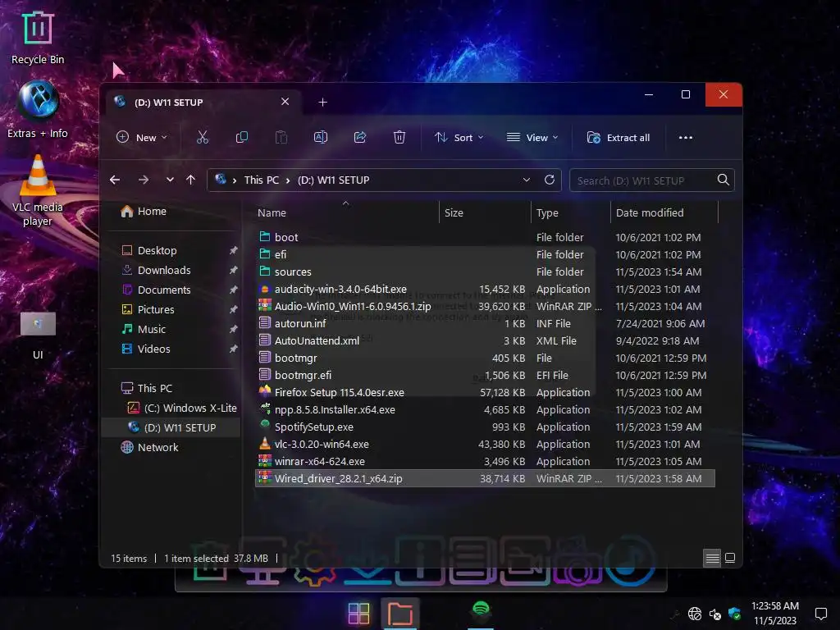This screenshot has height=630, width=840.
Task: Click the Rename icon in toolbar
Action: pyautogui.click(x=321, y=138)
